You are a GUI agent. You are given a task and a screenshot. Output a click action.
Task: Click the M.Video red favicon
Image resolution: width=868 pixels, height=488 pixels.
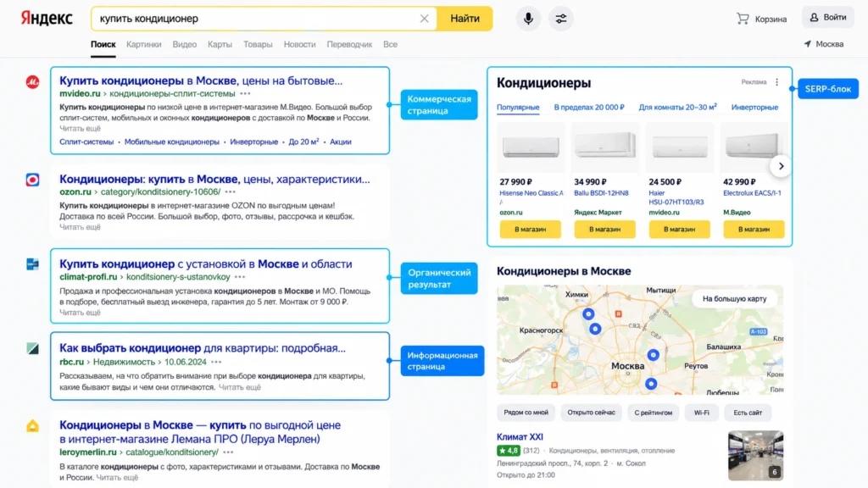33,82
